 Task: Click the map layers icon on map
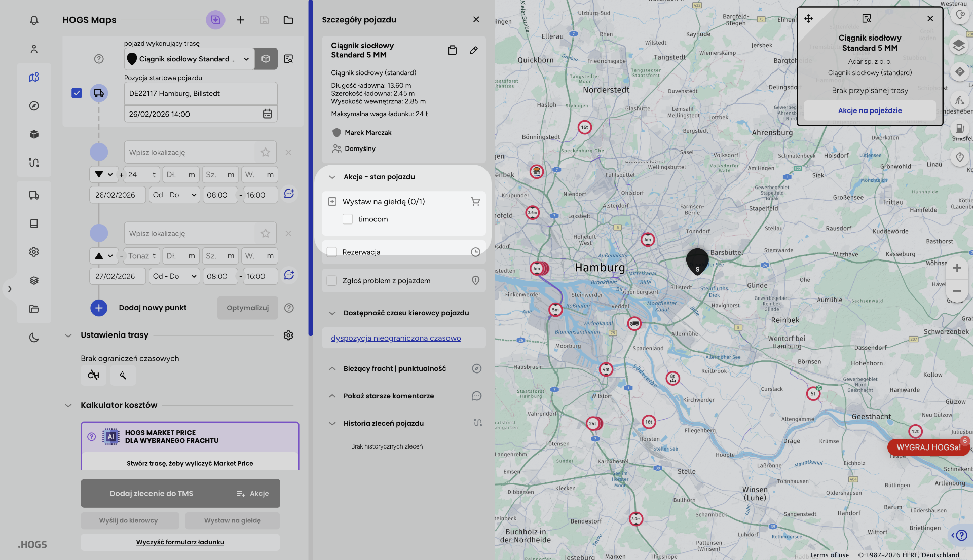[958, 46]
